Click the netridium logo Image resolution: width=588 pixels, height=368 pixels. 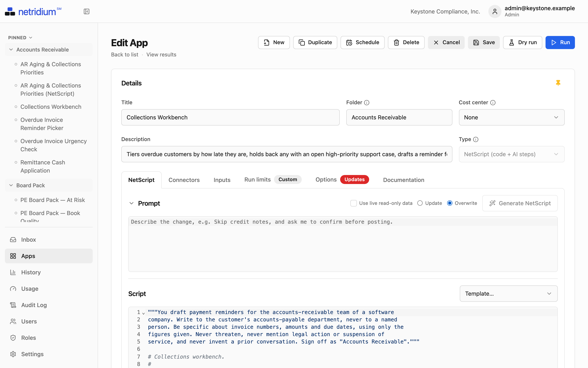(33, 11)
